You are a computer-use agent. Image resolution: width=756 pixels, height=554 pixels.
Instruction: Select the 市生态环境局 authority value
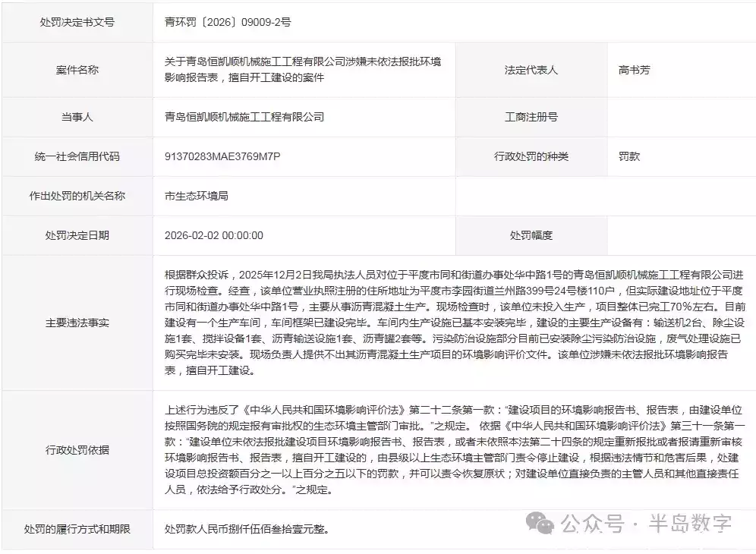point(196,196)
